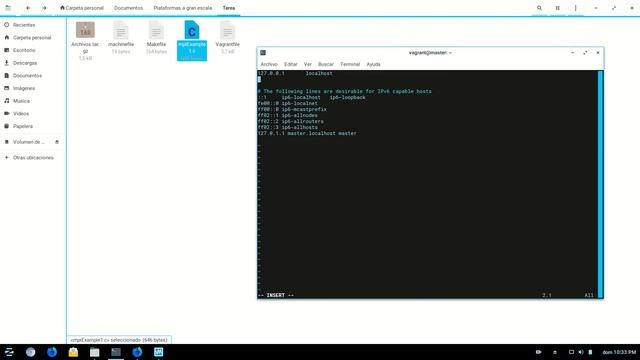Select the machinefile file icon
Screen dimensions: 640x360
click(121, 37)
